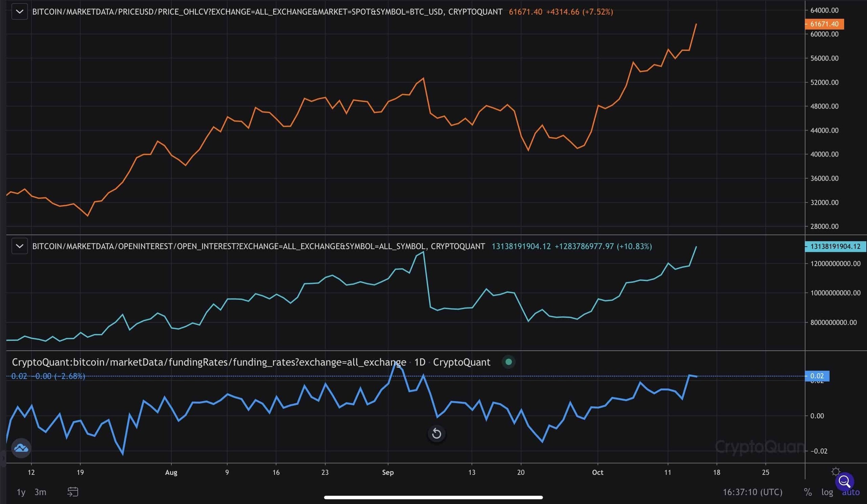Click the 16:37:10 (UTC) timezone button
867x504 pixels.
click(753, 492)
